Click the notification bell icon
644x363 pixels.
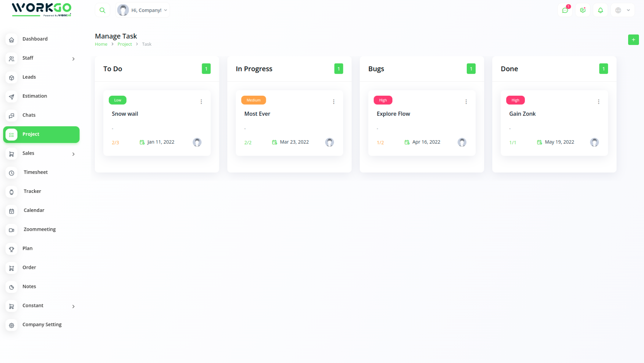(x=600, y=10)
